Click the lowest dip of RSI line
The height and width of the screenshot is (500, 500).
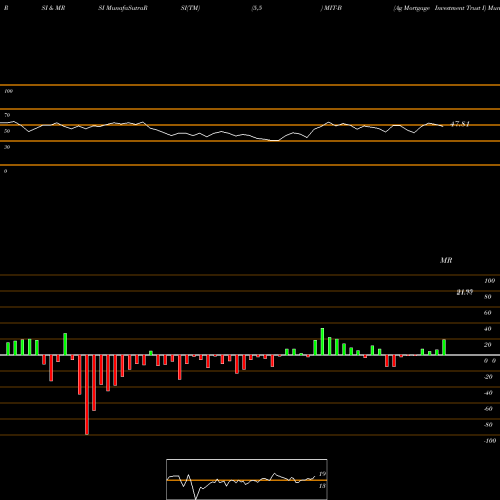point(275,141)
